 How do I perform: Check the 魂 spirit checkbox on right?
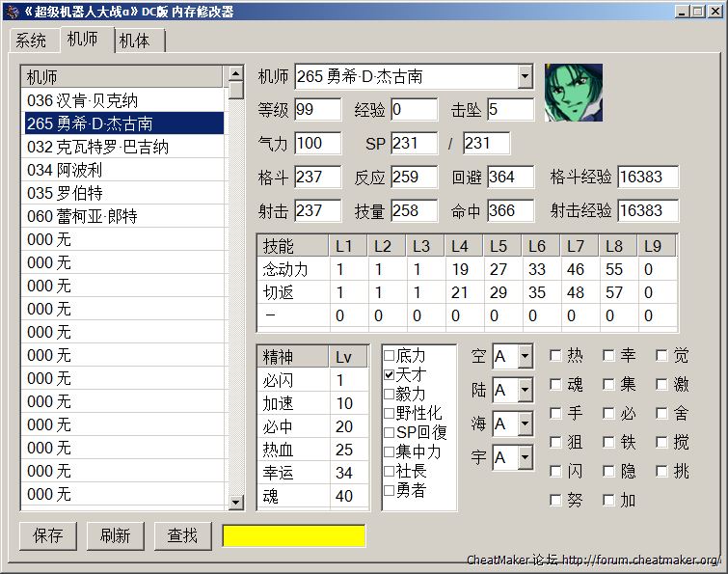(555, 384)
